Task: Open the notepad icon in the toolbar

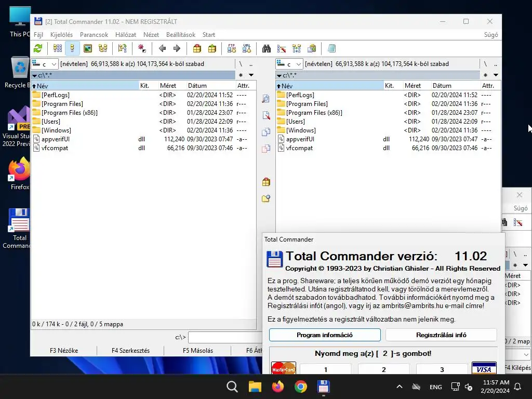Action: click(332, 48)
